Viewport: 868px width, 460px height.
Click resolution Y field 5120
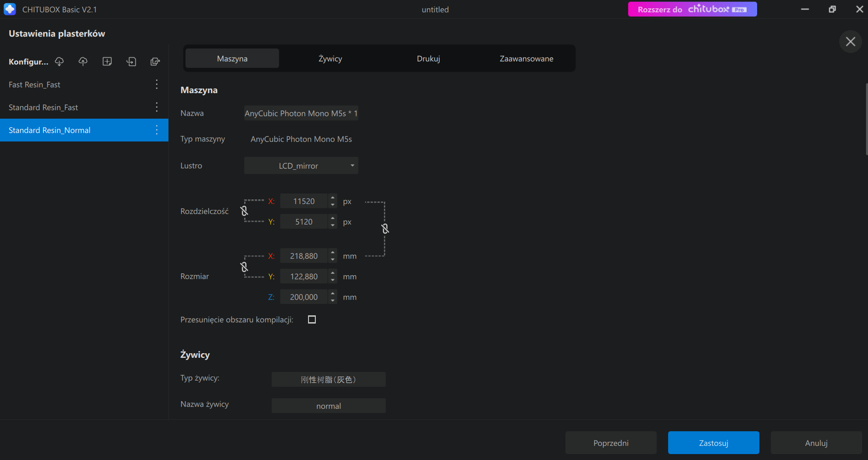pyautogui.click(x=304, y=222)
